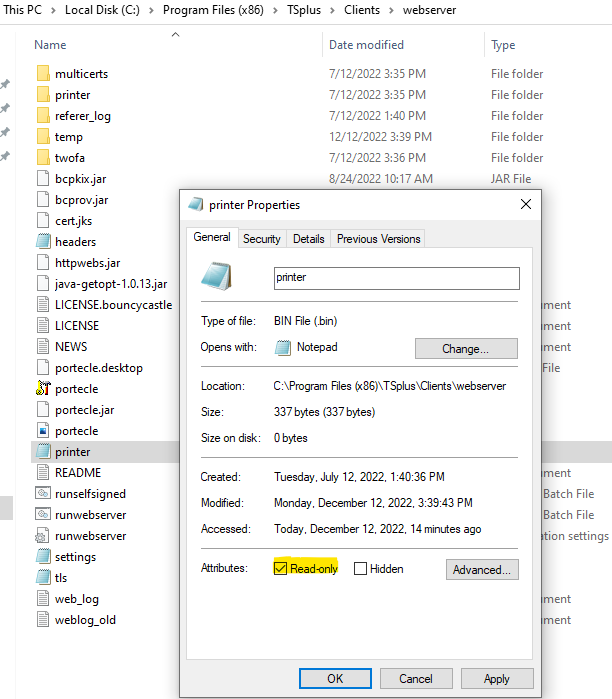The image size is (612, 699).
Task: Select the settings file icon
Action: [x=43, y=557]
